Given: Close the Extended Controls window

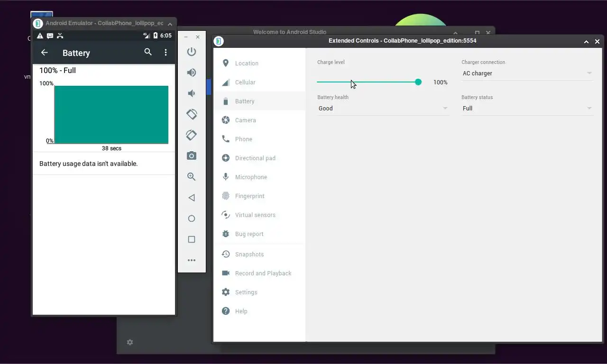Looking at the screenshot, I should coord(597,42).
